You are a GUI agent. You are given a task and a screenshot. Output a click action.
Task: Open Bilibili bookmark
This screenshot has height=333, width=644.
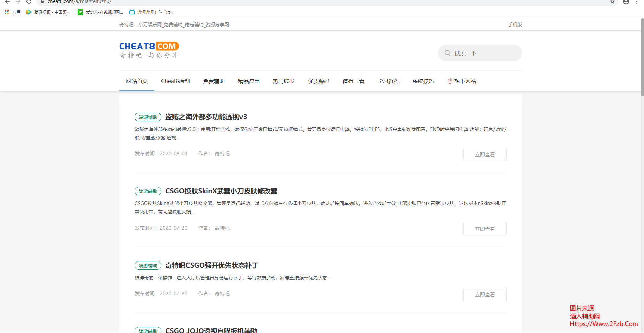click(x=152, y=12)
